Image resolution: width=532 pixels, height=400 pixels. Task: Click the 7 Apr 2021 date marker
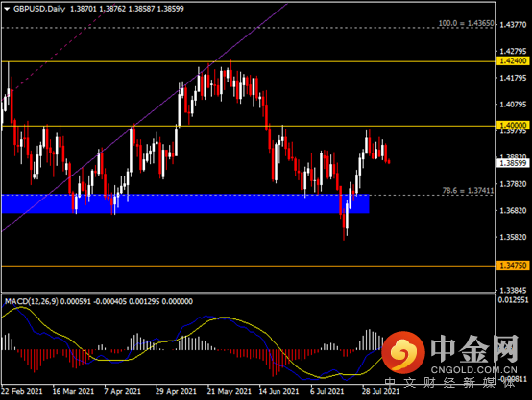coord(123,391)
